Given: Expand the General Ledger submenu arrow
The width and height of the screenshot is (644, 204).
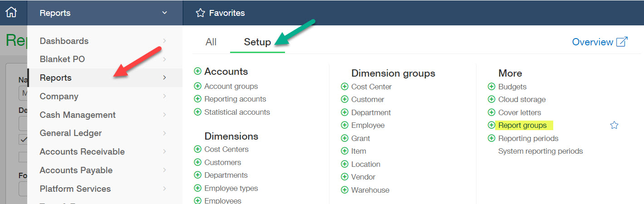Looking at the screenshot, I should pyautogui.click(x=164, y=133).
